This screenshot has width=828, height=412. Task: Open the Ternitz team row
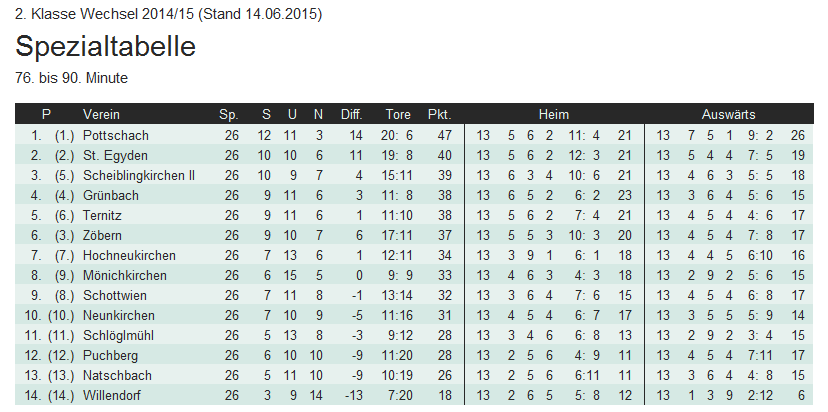click(x=104, y=215)
